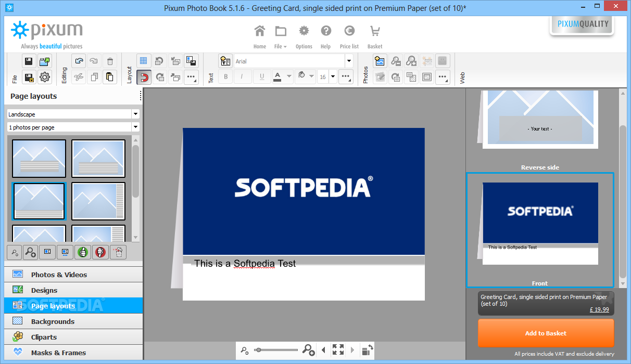Click zoom out thumbnails icon in layouts panel

tap(14, 252)
